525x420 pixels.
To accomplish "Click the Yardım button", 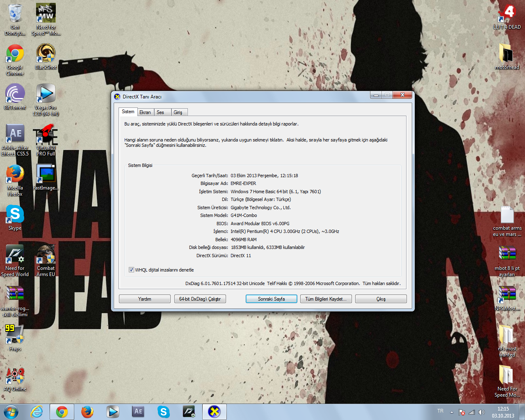I will coord(145,299).
